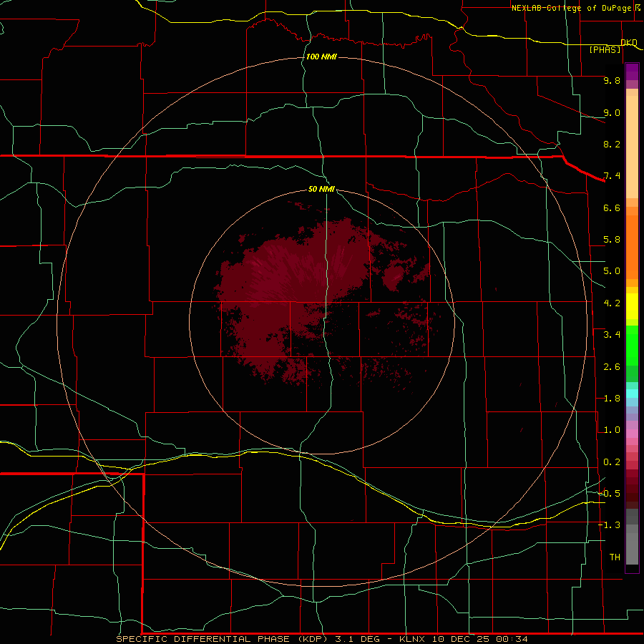Click the -0.5 value on the color scale
Image resolution: width=644 pixels, height=644 pixels.
click(609, 493)
